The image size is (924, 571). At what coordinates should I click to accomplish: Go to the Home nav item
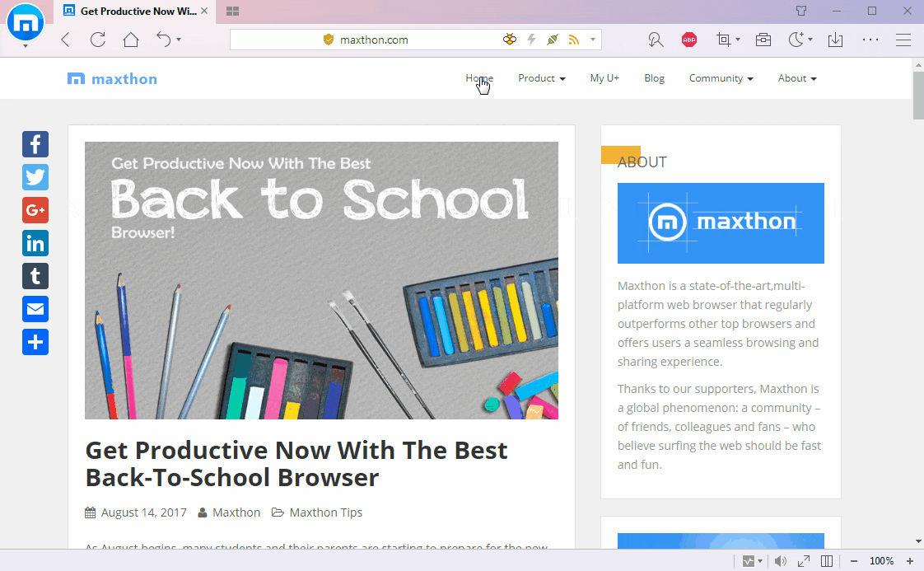coord(479,77)
